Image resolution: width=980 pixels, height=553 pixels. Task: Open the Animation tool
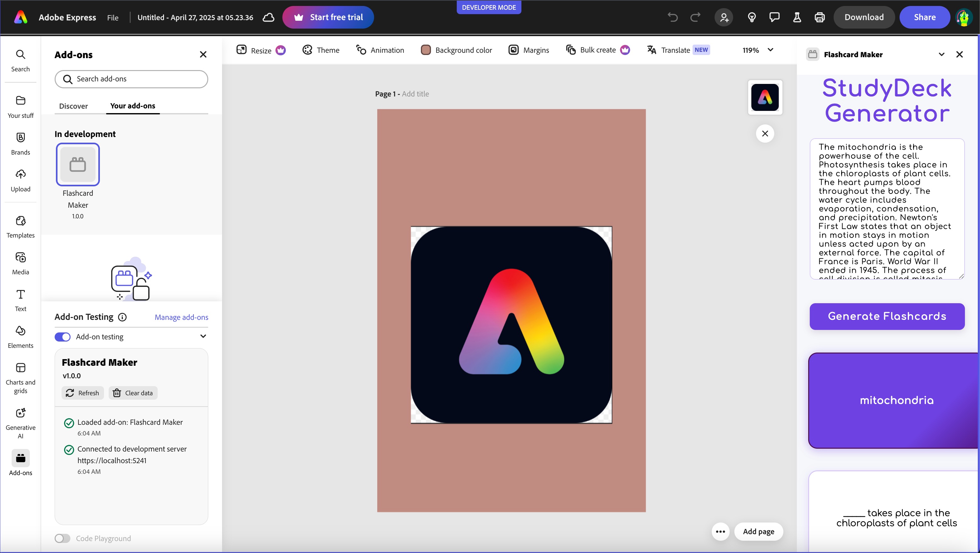point(380,50)
